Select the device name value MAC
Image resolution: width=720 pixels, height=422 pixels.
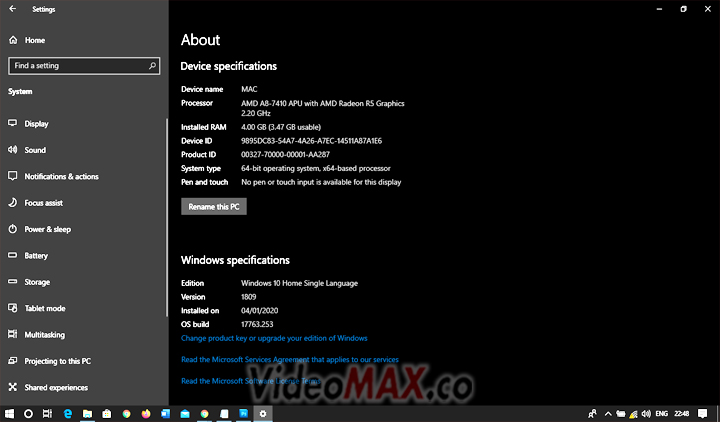(249, 89)
